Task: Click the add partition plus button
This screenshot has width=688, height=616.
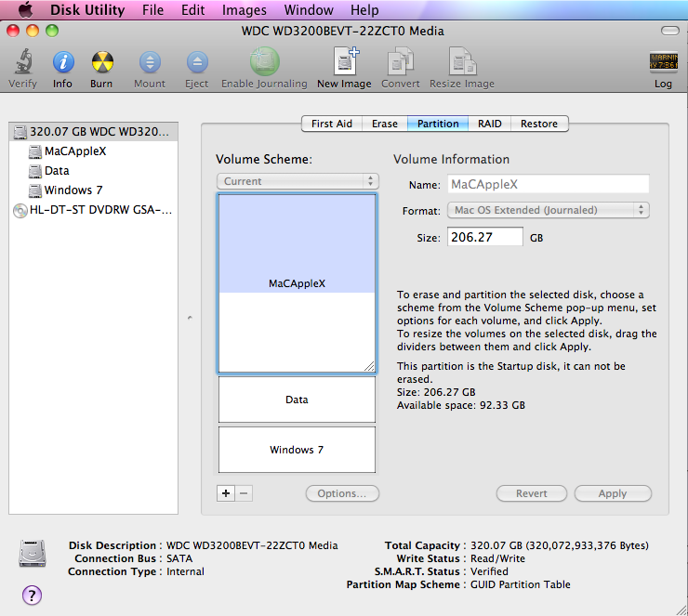Action: coord(226,493)
